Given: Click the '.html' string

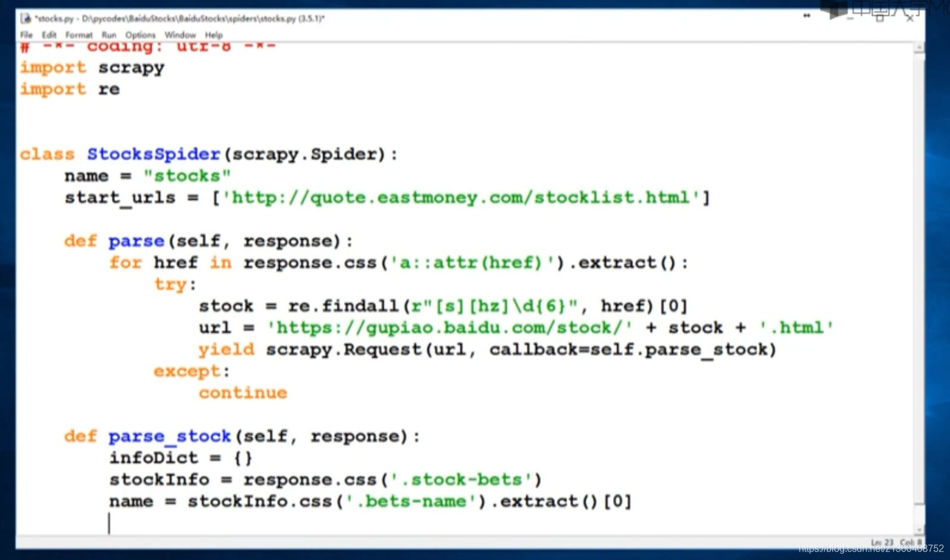Looking at the screenshot, I should [x=796, y=328].
